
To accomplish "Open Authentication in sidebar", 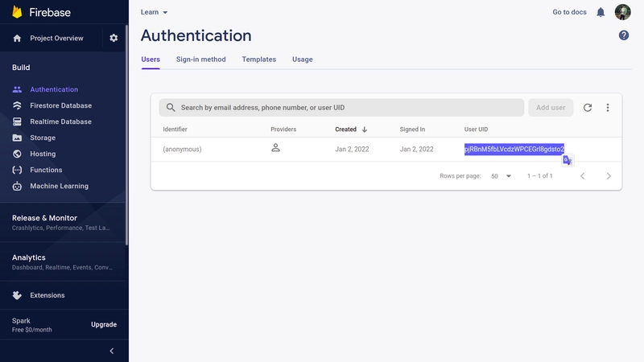I will coord(54,89).
